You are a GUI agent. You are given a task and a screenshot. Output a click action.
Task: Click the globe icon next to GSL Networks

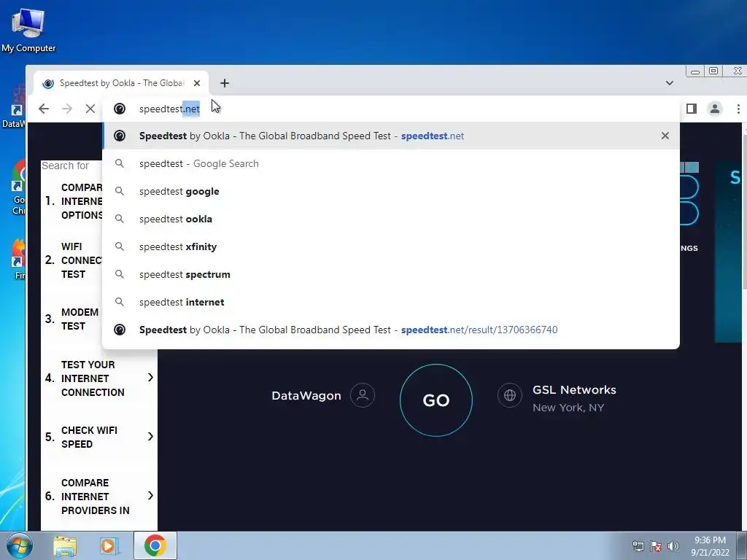pyautogui.click(x=510, y=395)
